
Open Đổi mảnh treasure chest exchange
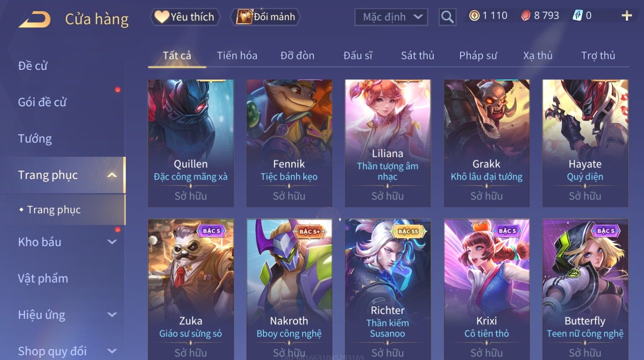(x=265, y=17)
